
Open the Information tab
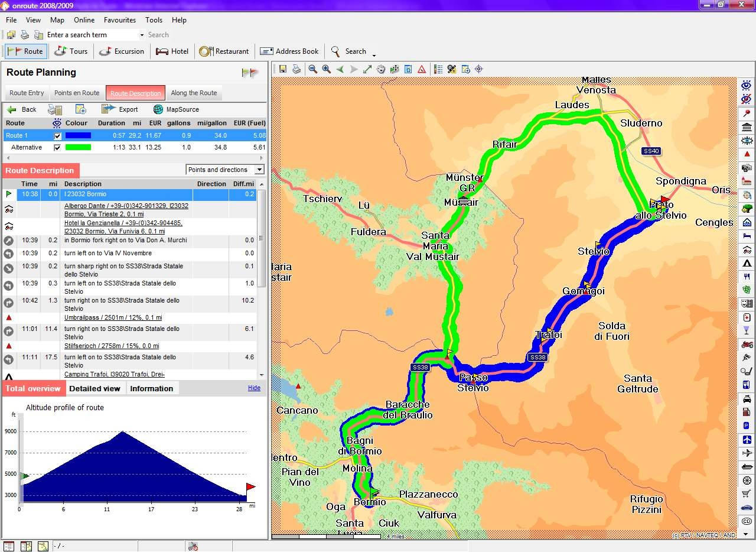point(152,388)
